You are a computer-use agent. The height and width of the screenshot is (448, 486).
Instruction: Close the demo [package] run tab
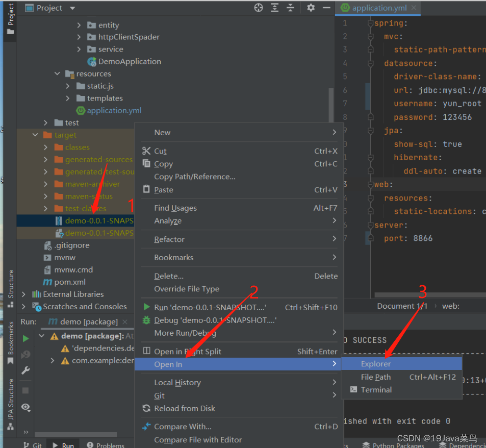pos(124,322)
